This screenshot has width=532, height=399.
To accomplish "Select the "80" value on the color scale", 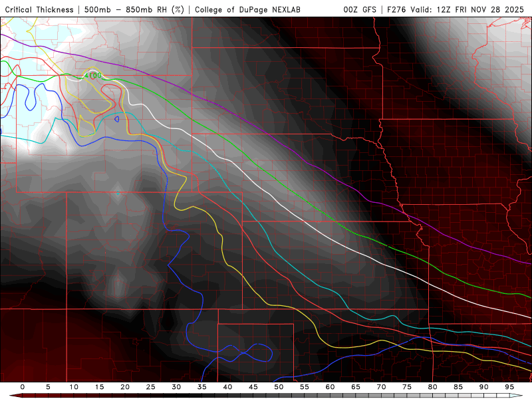I will (x=433, y=387).
